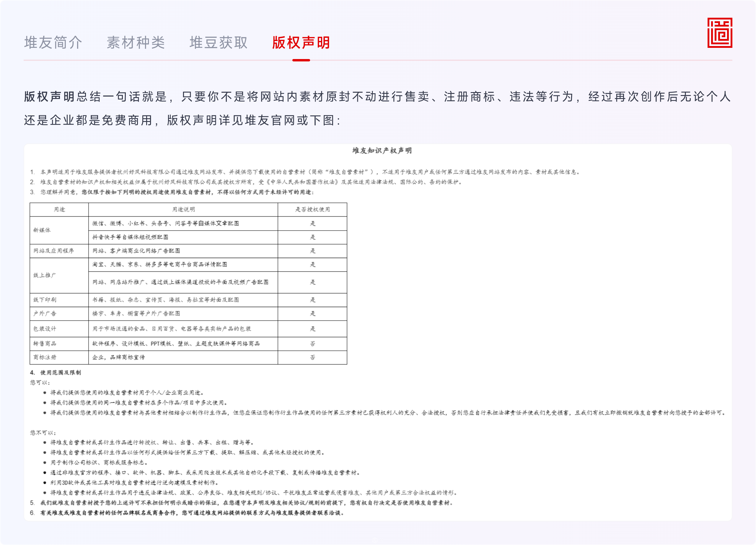
Task: Click the 用途说明 table header cell
Action: 183,209
